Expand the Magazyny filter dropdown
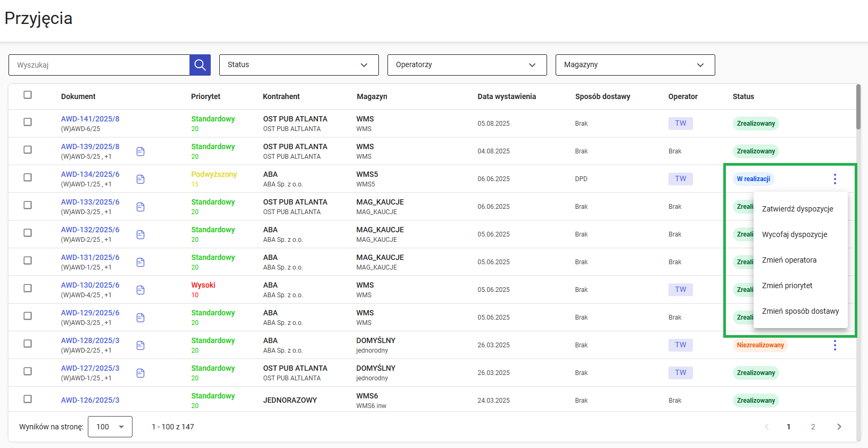868x448 pixels. pyautogui.click(x=635, y=65)
